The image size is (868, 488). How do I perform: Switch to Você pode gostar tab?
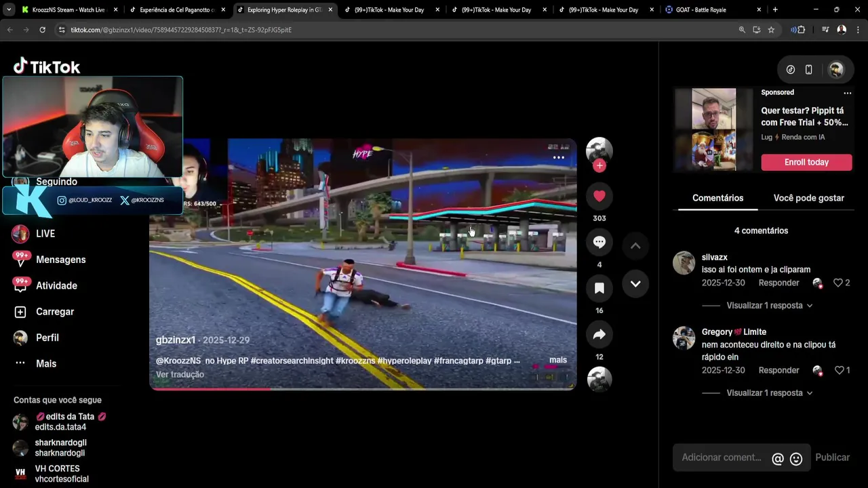pyautogui.click(x=808, y=198)
